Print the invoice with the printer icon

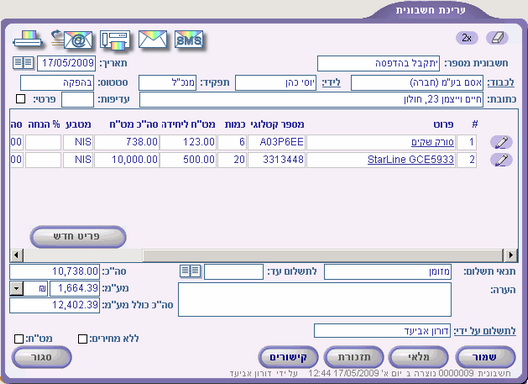(x=28, y=40)
